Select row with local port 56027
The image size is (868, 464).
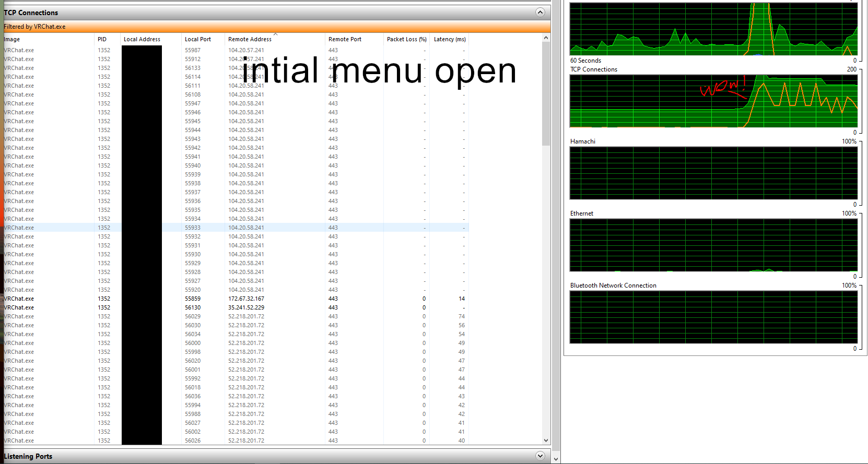(x=236, y=423)
